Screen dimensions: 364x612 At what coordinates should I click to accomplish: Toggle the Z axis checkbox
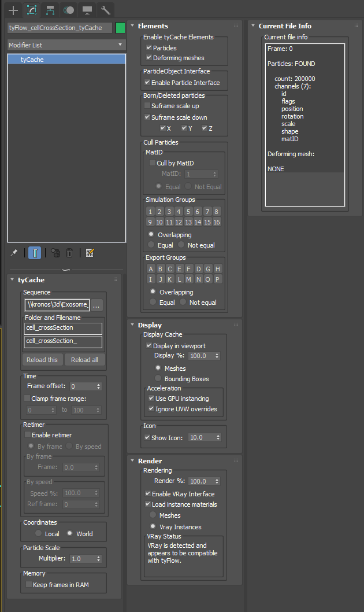pyautogui.click(x=205, y=128)
